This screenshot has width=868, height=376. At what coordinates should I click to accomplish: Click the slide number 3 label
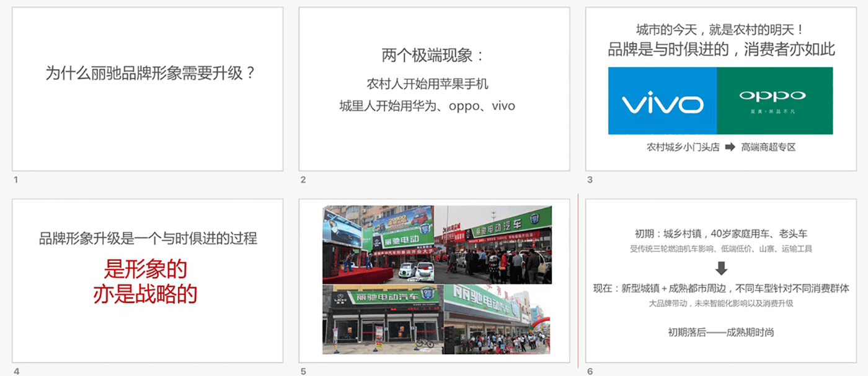pos(590,180)
